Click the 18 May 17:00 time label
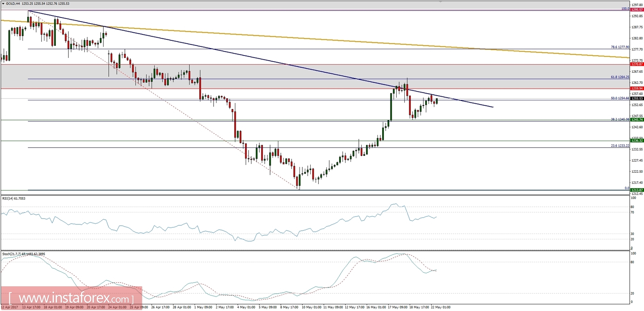This screenshot has width=644, height=311. 419,307
